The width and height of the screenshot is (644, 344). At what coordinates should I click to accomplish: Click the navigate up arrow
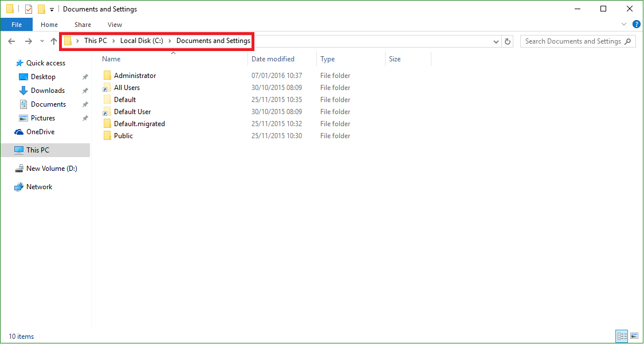54,41
